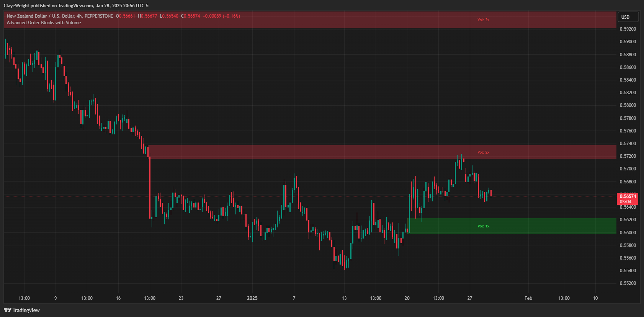Click the top red order block Vol: 2x label

pyautogui.click(x=483, y=20)
